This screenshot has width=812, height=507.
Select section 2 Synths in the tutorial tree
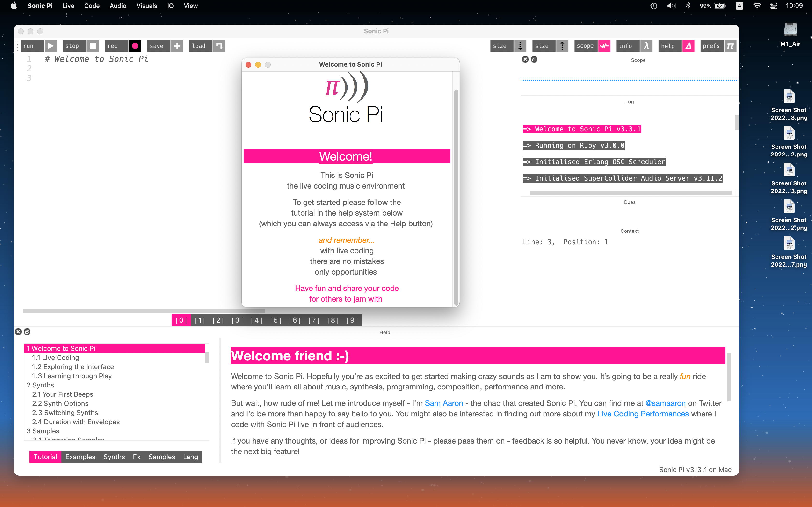[x=40, y=385]
